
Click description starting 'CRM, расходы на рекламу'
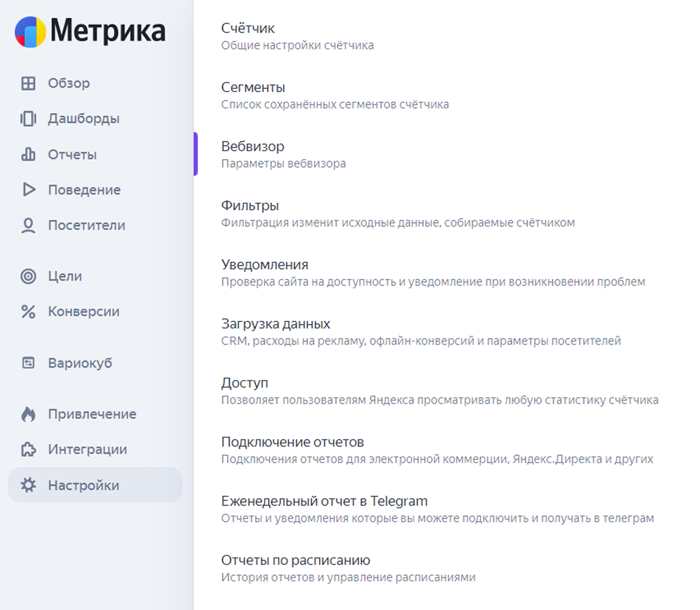pos(421,341)
